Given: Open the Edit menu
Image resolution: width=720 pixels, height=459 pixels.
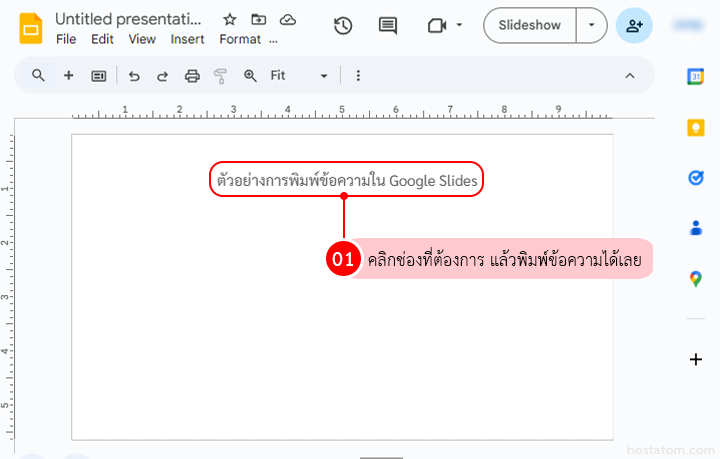Looking at the screenshot, I should 102,39.
